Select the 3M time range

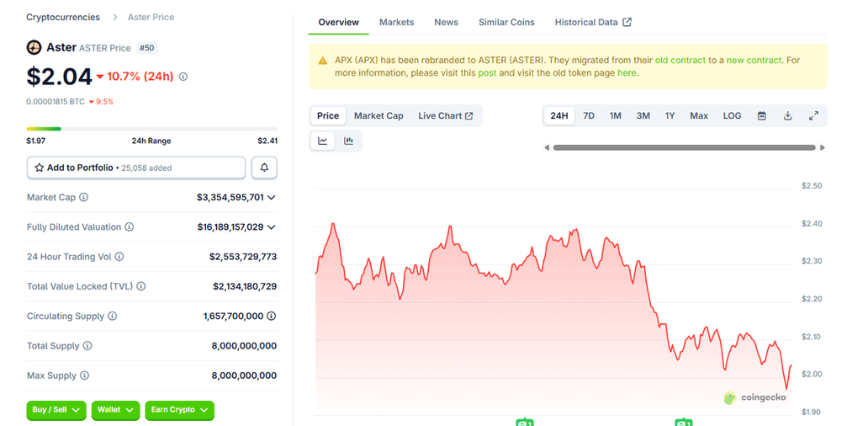pos(643,116)
